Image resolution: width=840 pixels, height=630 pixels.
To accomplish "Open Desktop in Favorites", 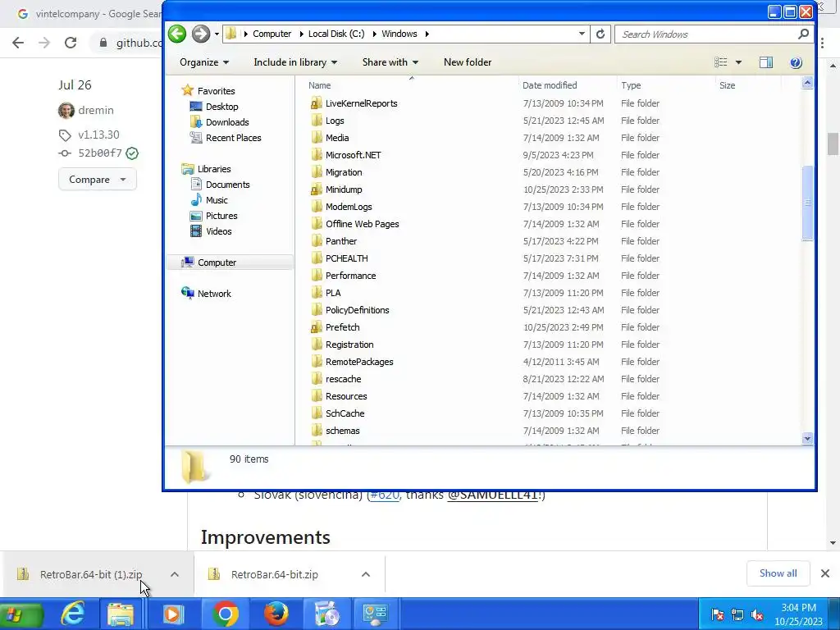I will click(x=221, y=107).
